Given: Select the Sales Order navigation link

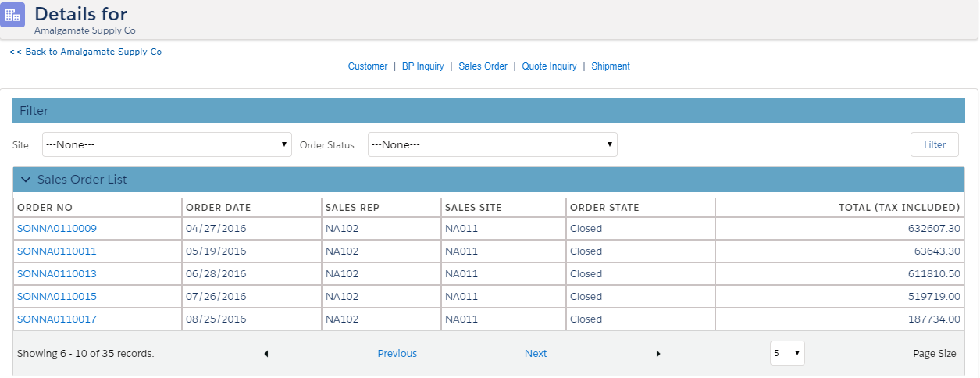Looking at the screenshot, I should pos(483,66).
